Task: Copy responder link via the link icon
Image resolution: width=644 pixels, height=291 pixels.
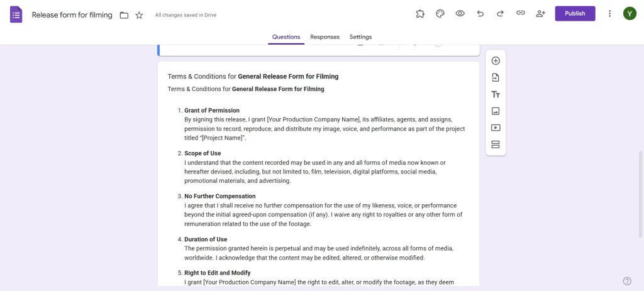Action: [520, 13]
